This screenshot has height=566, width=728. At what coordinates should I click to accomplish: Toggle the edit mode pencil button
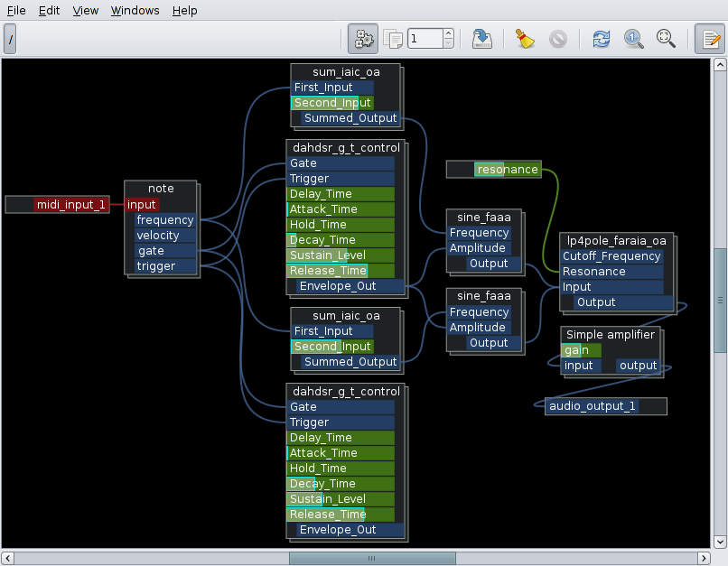tap(710, 39)
